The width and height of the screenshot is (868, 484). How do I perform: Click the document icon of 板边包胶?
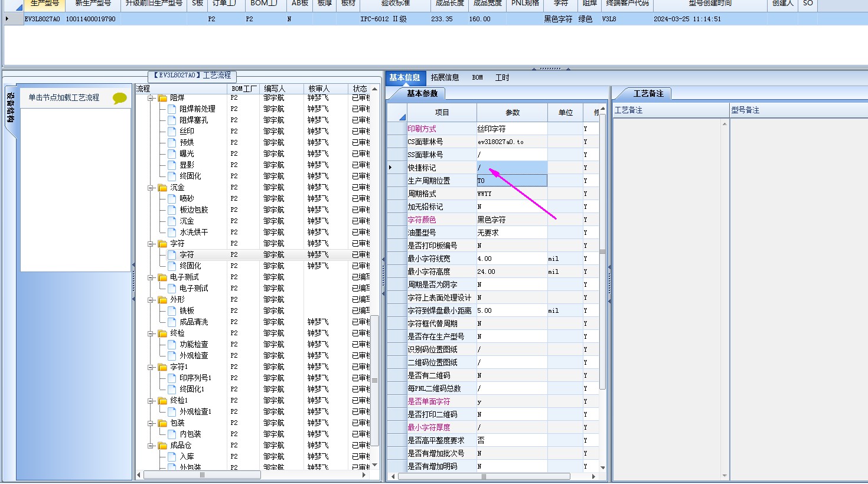pyautogui.click(x=172, y=210)
